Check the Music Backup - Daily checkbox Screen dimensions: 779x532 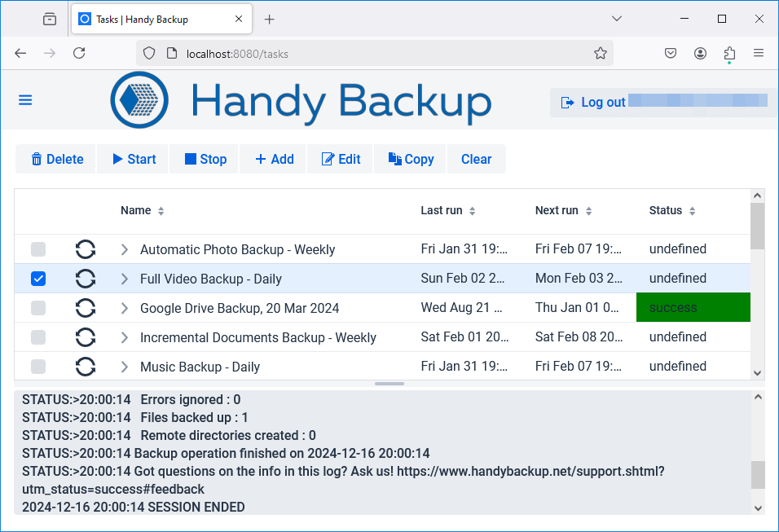(x=37, y=366)
